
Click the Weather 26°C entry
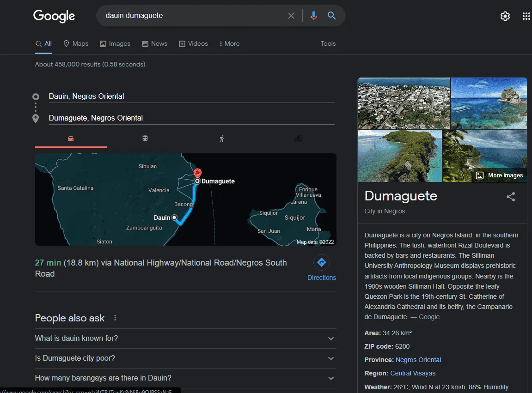tap(436, 387)
